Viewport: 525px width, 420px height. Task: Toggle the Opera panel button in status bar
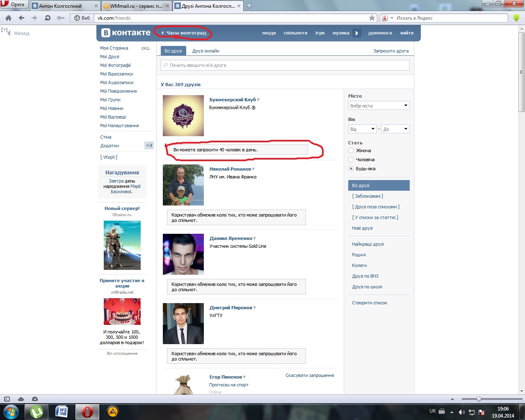7,399
